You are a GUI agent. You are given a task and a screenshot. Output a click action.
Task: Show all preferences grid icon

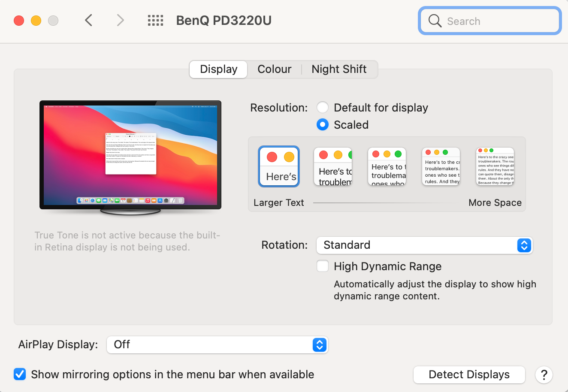pos(155,20)
